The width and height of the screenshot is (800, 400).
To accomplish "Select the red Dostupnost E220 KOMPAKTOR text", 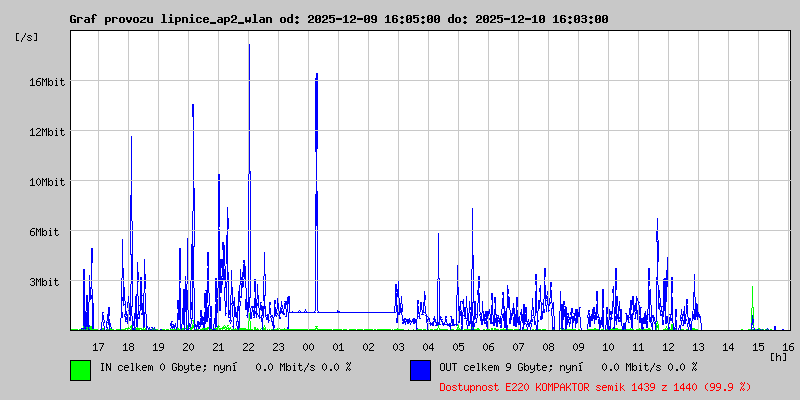I will coord(595,386).
